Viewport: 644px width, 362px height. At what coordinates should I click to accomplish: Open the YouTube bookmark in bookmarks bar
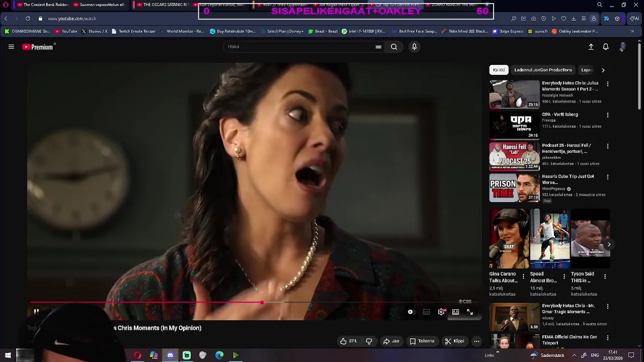pos(66,31)
